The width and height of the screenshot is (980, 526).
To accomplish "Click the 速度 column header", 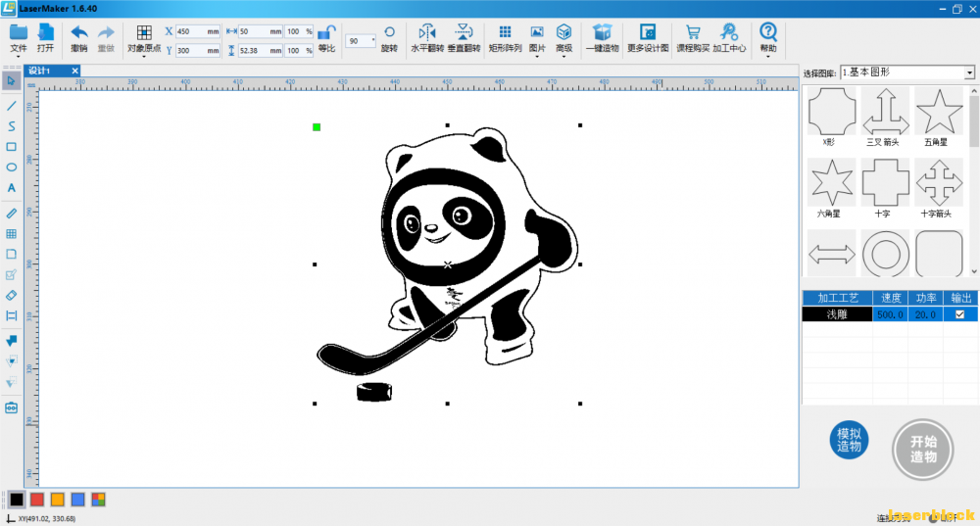I will pos(891,298).
